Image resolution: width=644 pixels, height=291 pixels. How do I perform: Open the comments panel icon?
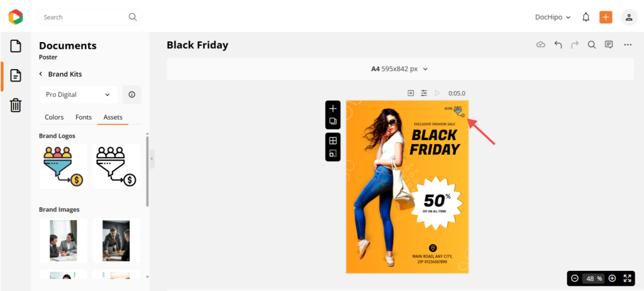point(609,45)
